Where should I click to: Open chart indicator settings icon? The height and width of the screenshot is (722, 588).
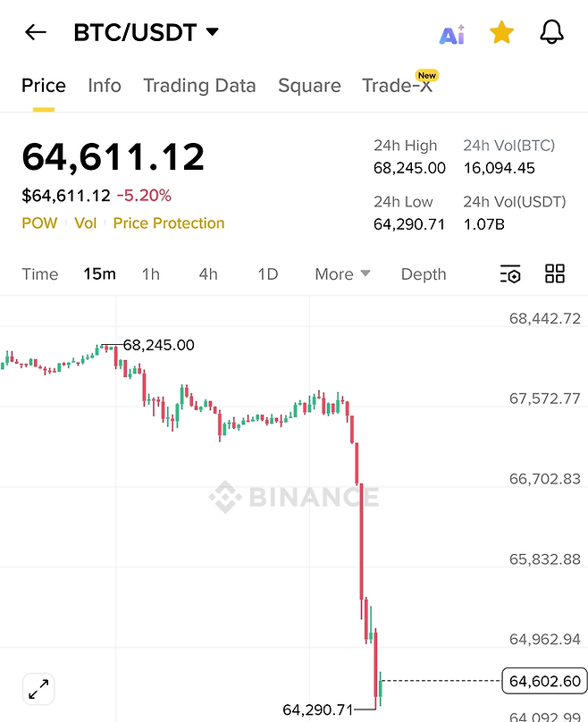(510, 274)
